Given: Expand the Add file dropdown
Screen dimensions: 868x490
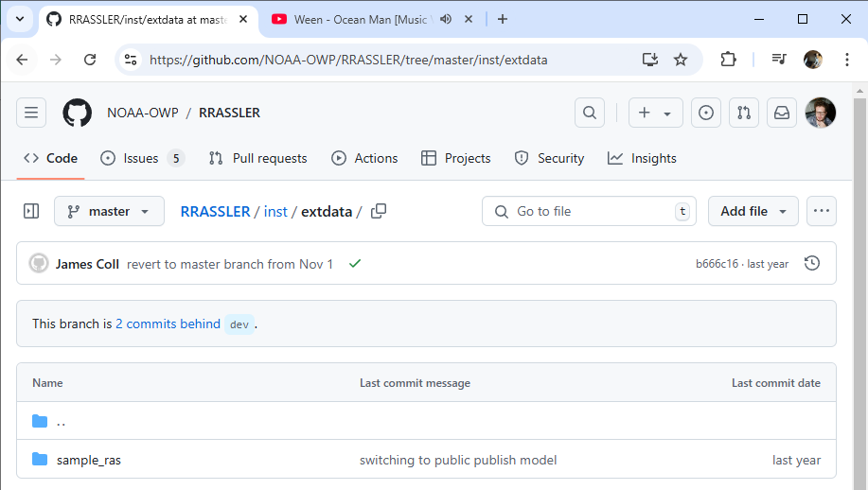Looking at the screenshot, I should coord(753,211).
